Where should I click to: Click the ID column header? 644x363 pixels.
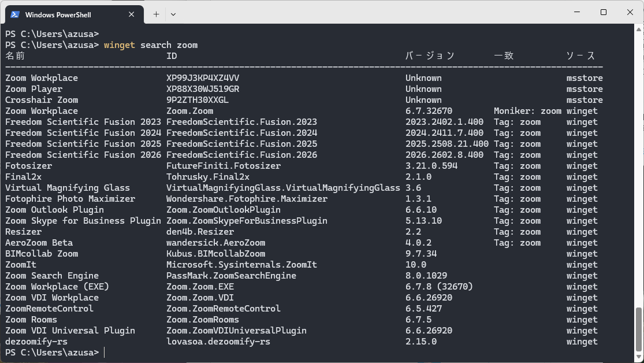172,56
